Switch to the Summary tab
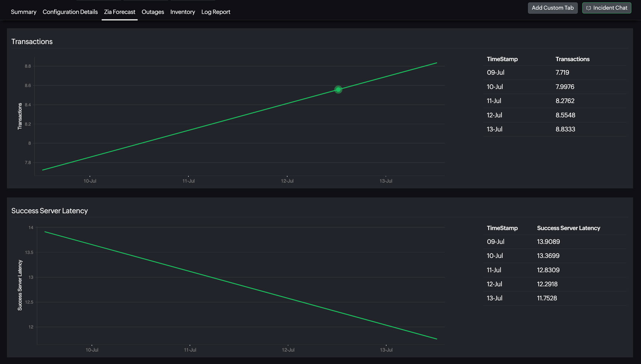 [23, 12]
